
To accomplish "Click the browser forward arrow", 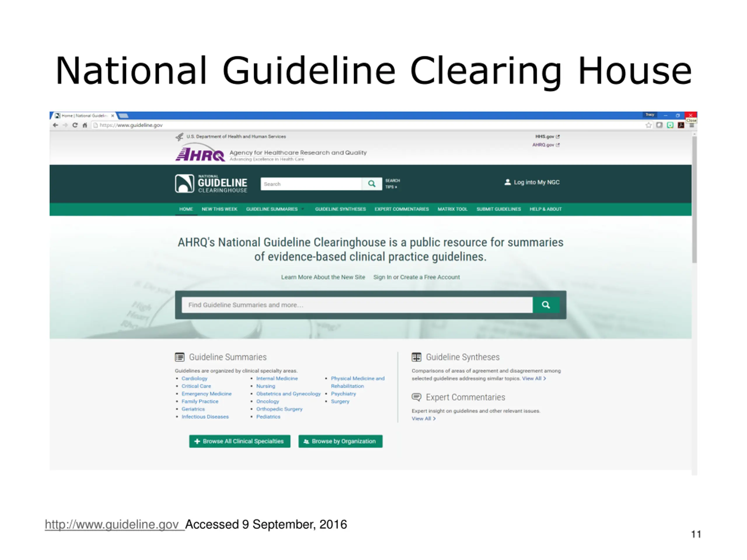I will point(65,125).
